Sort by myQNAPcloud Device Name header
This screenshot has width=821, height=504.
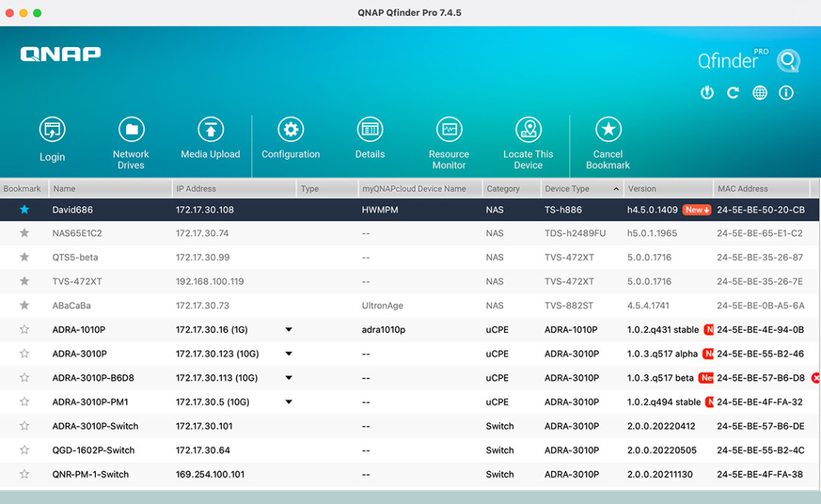point(420,189)
